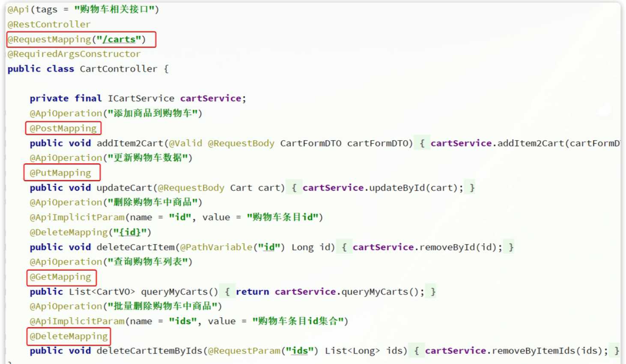Click the @Valid annotation in addItem2Cart
Image resolution: width=626 pixels, height=364 pixels.
(x=185, y=143)
